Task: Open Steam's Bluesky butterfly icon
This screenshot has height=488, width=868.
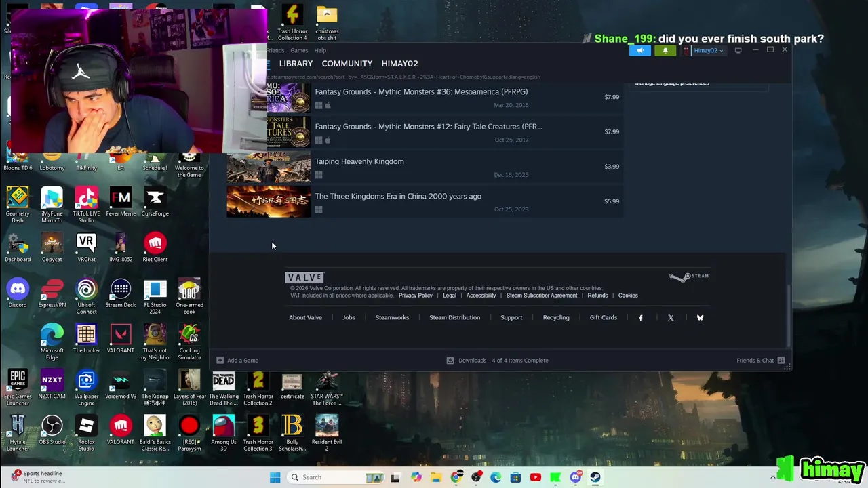Action: tap(700, 318)
